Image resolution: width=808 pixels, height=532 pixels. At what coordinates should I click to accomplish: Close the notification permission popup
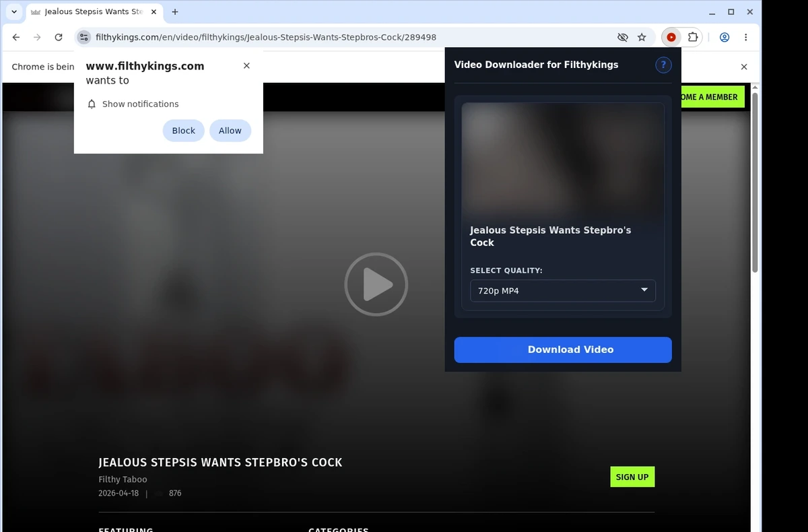[x=246, y=65]
